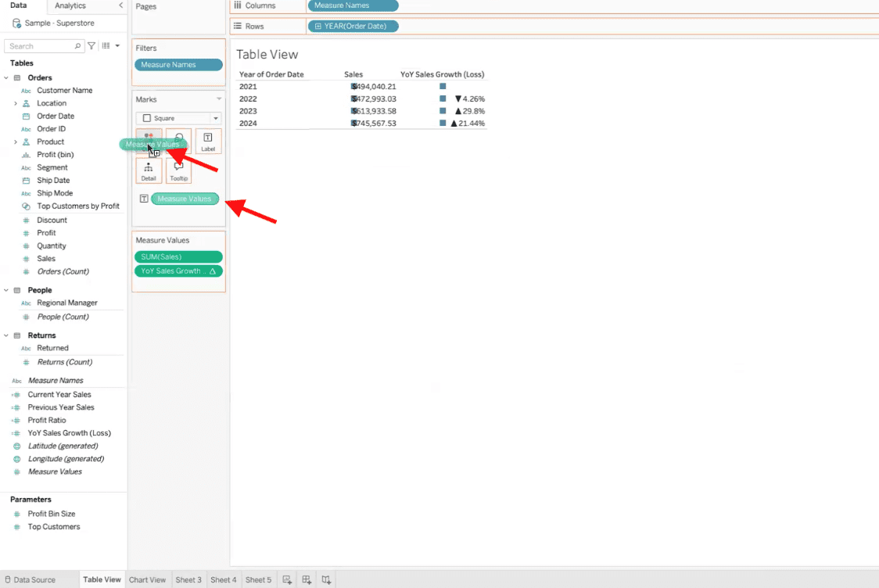Select the YoY Sales Growth pill in Measure Values
Viewport: 879px width, 588px height.
[178, 271]
